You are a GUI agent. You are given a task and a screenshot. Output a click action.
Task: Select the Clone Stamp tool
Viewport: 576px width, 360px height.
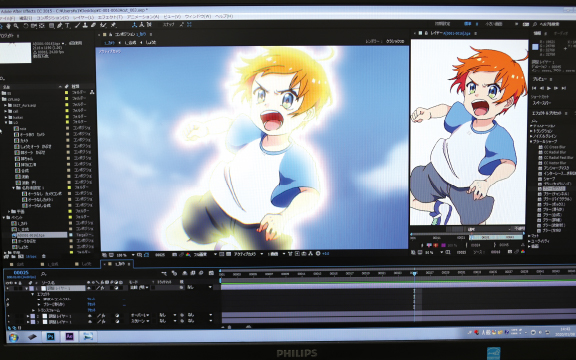(x=85, y=25)
